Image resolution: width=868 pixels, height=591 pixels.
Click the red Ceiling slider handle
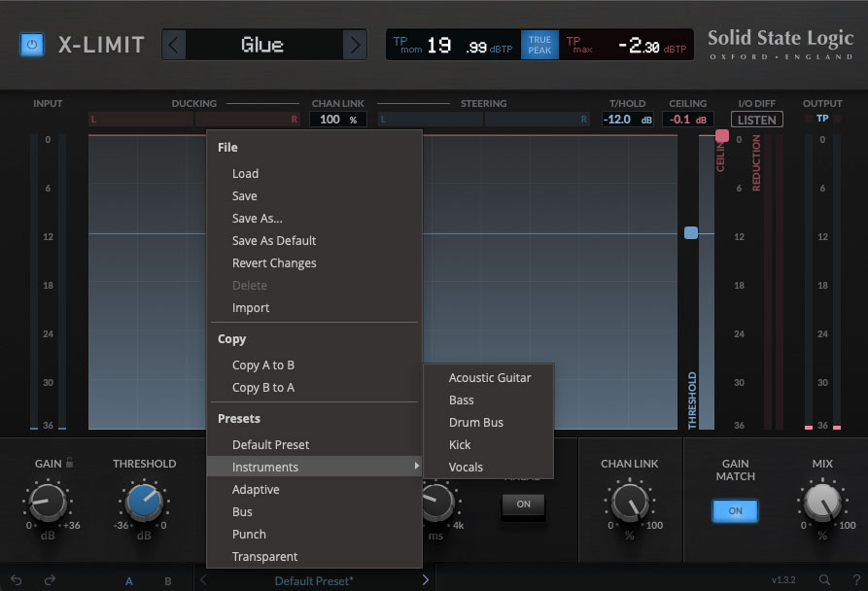coord(722,135)
